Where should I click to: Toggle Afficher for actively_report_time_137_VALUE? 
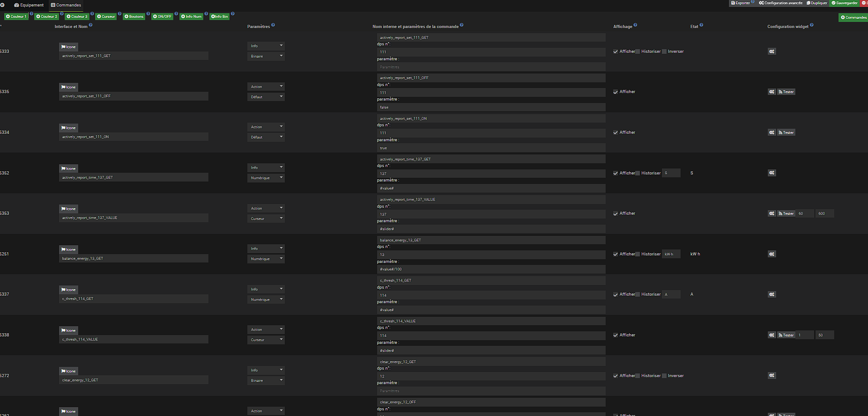coord(616,213)
